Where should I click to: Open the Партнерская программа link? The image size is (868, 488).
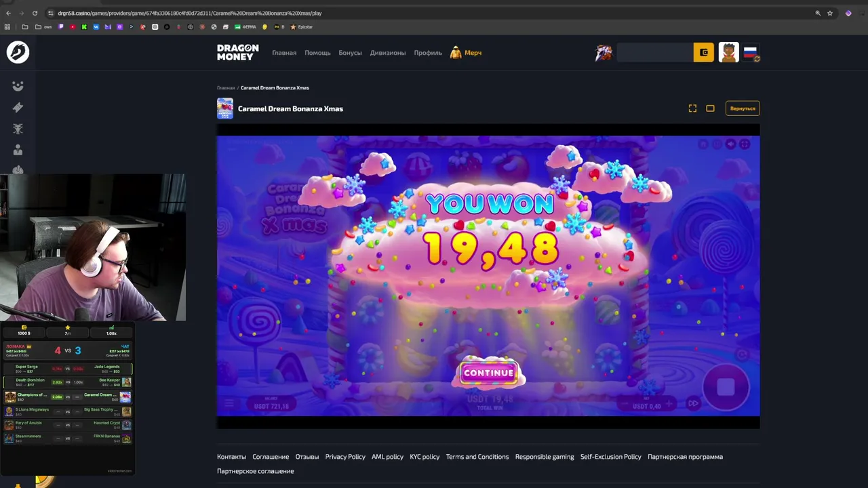[685, 457]
